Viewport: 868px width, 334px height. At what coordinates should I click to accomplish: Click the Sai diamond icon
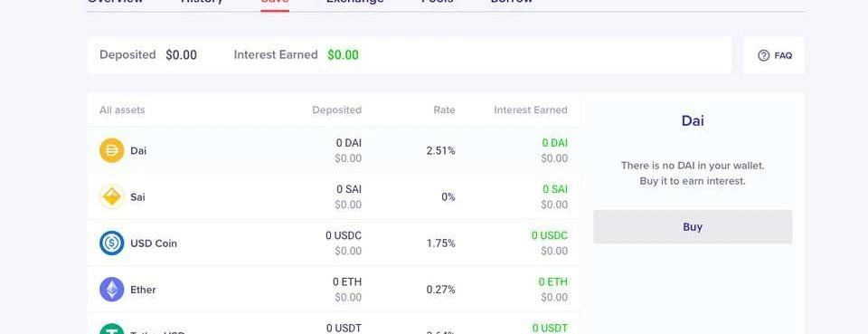(x=112, y=196)
